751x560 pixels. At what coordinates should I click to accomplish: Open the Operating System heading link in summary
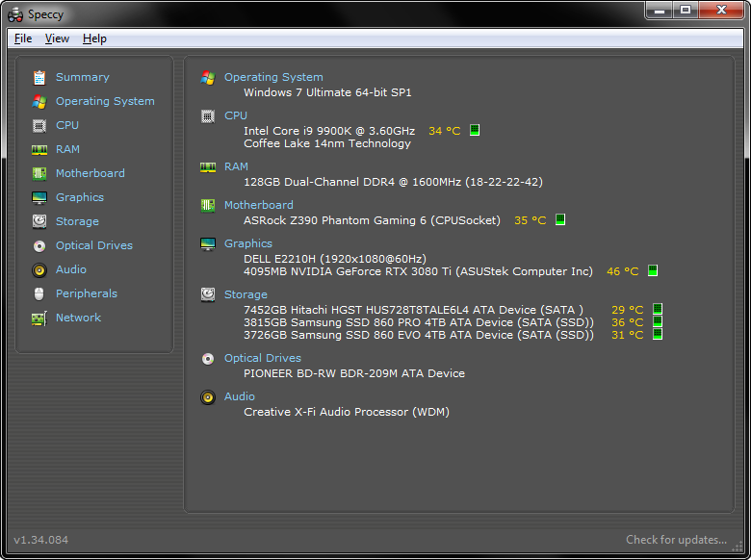(x=273, y=77)
